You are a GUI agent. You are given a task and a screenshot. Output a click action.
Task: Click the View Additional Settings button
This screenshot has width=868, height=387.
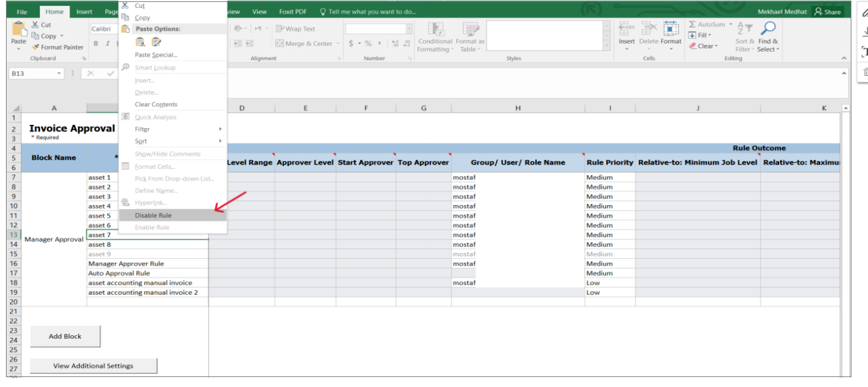click(x=93, y=366)
